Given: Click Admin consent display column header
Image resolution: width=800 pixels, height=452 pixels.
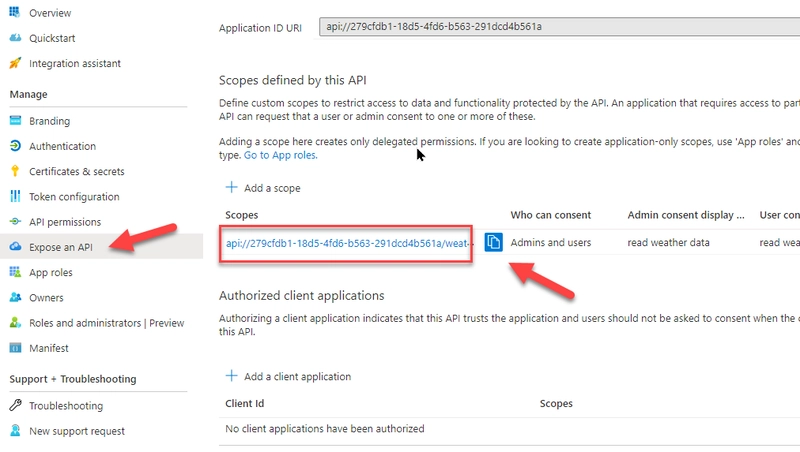Looking at the screenshot, I should pos(686,215).
